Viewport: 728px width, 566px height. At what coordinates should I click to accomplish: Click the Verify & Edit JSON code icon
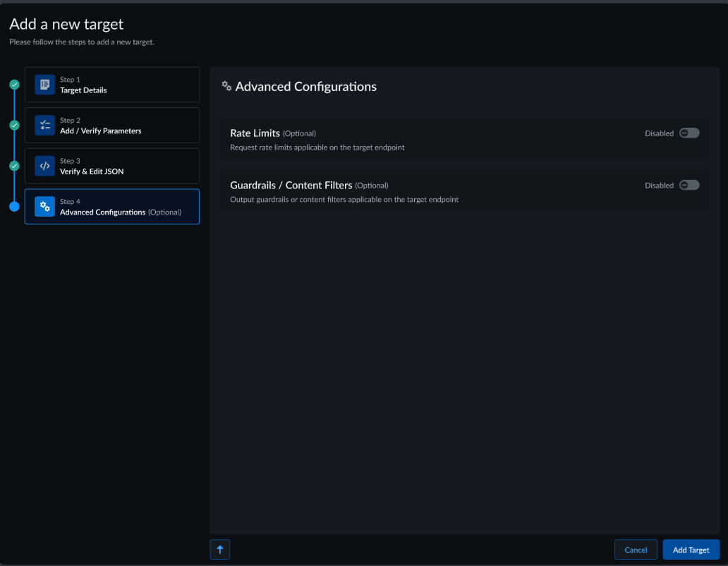point(44,166)
